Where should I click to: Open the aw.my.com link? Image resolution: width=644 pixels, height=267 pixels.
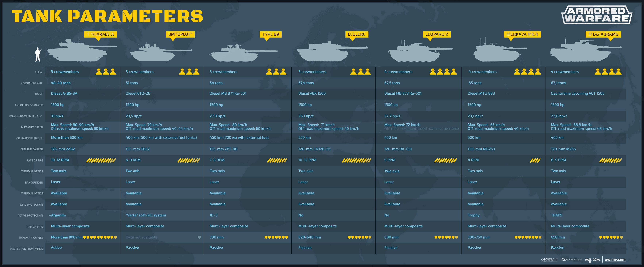(615, 260)
